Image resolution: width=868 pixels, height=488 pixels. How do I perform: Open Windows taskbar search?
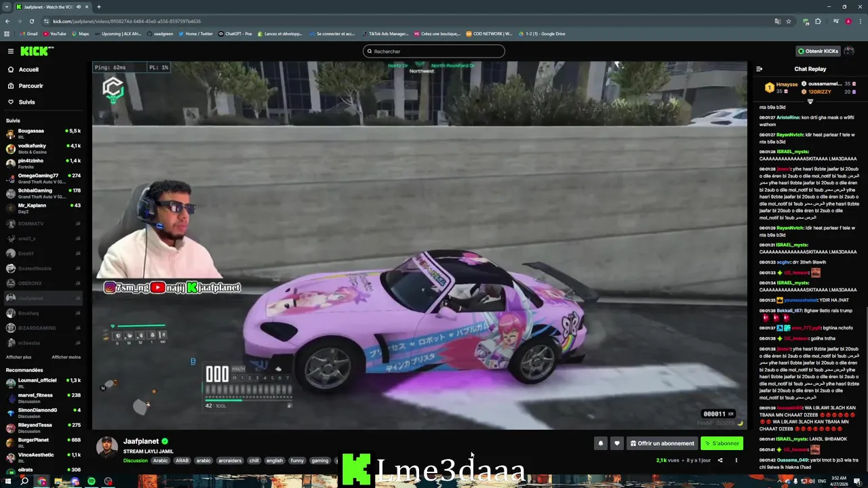[24, 481]
